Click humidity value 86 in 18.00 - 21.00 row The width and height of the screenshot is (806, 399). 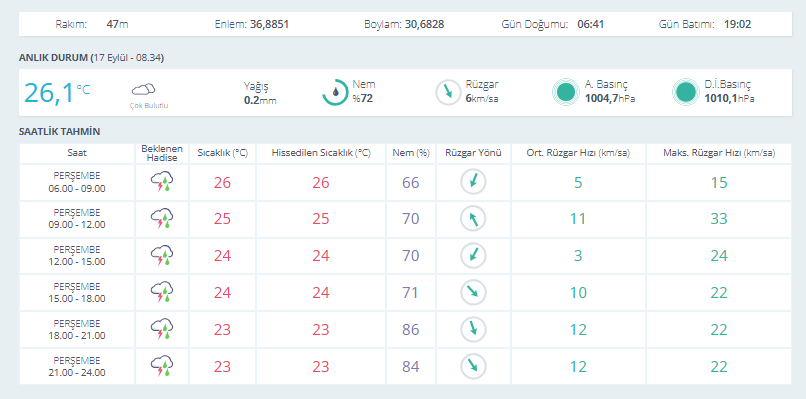411,330
